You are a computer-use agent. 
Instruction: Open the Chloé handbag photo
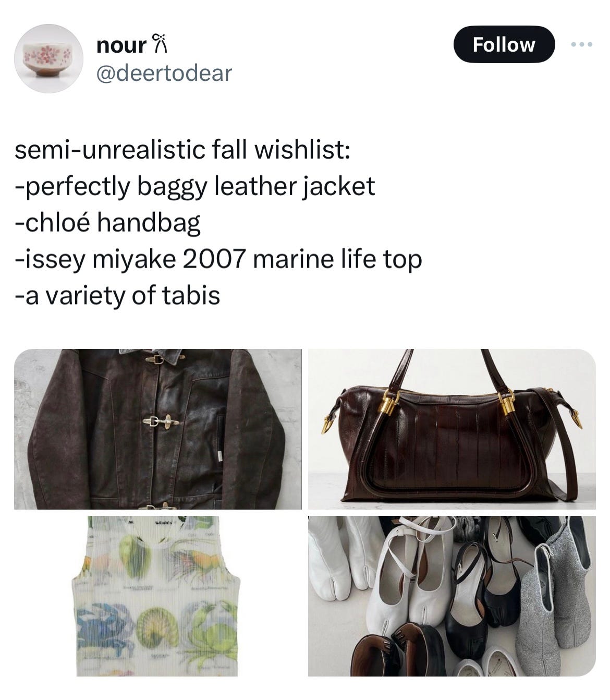coord(452,429)
